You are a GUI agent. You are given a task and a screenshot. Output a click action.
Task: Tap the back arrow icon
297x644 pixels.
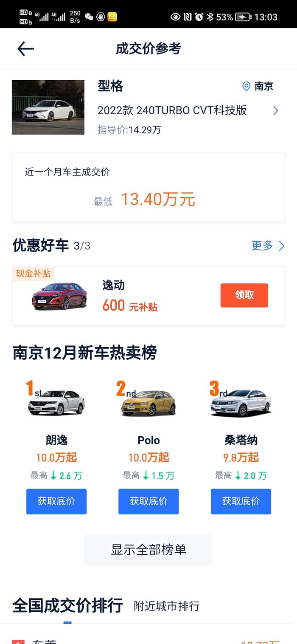25,49
